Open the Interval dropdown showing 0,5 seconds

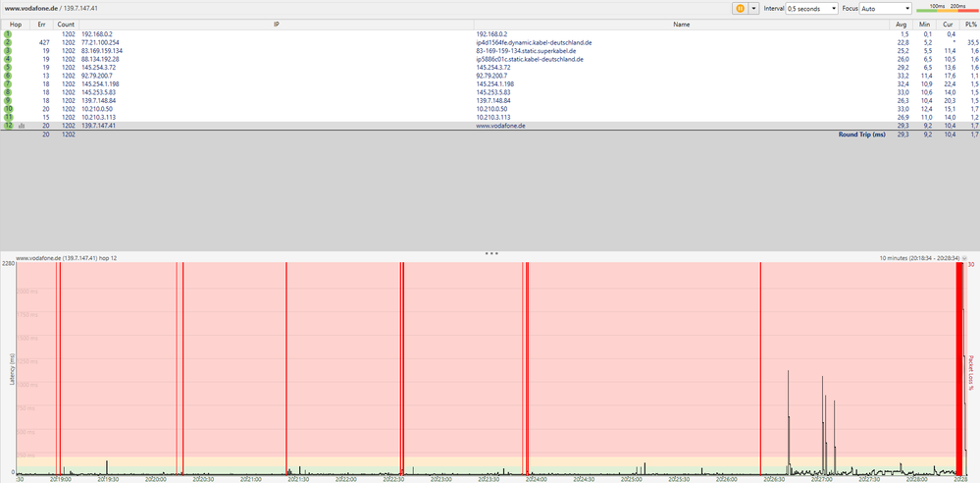(811, 9)
